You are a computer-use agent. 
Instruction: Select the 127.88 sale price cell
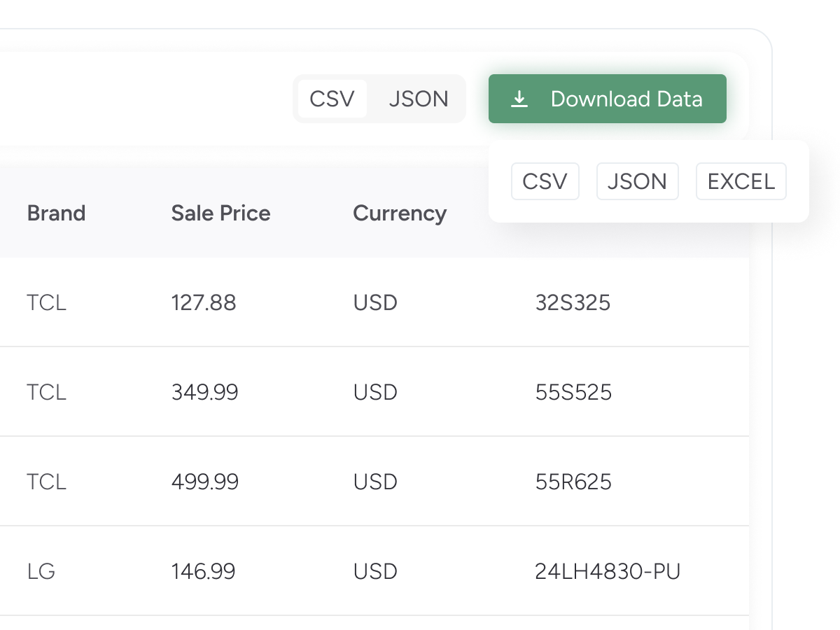204,302
